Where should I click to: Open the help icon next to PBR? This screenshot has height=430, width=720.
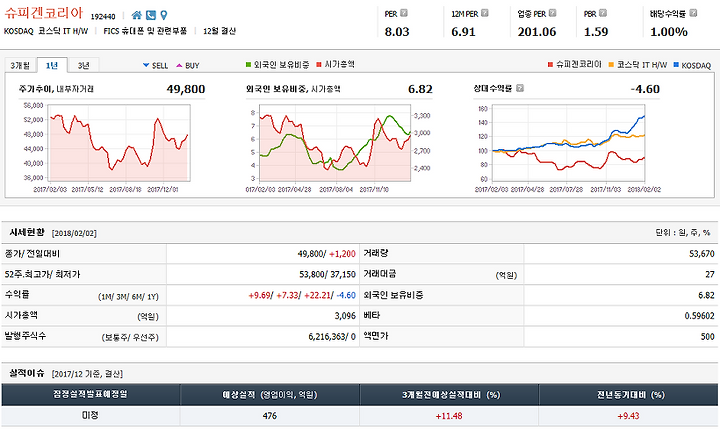[603, 13]
